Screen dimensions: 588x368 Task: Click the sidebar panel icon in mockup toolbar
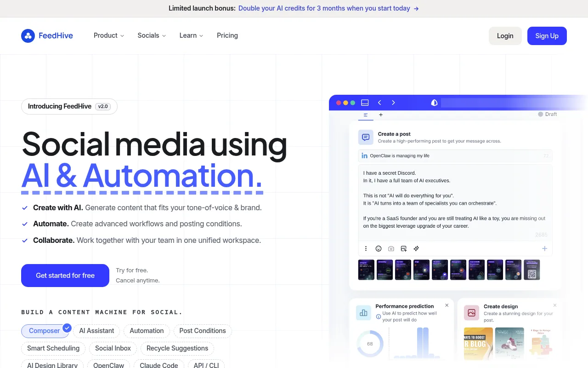click(365, 103)
